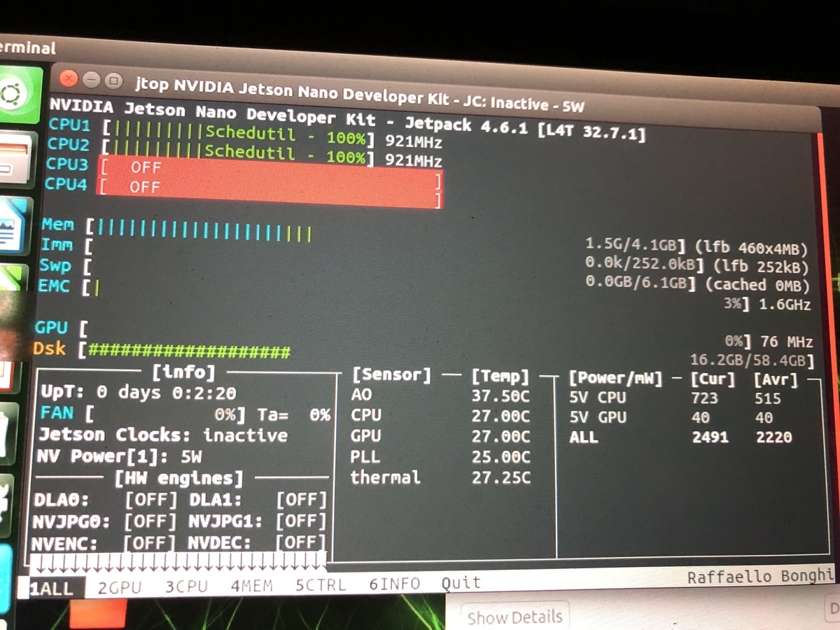840x630 pixels.
Task: Click the ALL power 2491 2220 row
Action: tap(680, 437)
